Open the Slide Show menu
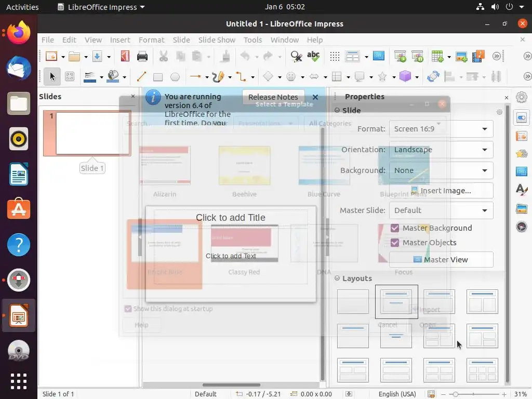 (217, 39)
